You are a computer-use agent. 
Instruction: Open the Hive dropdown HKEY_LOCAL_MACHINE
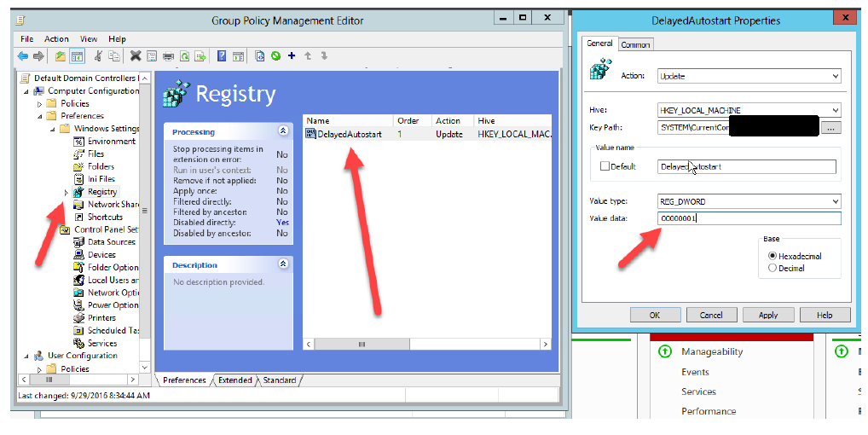pyautogui.click(x=749, y=110)
